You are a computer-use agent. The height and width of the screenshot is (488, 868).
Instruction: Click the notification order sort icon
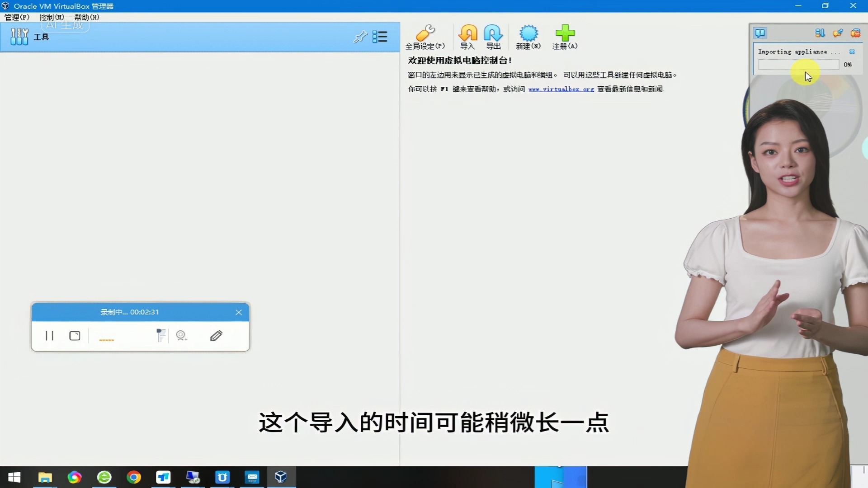820,33
